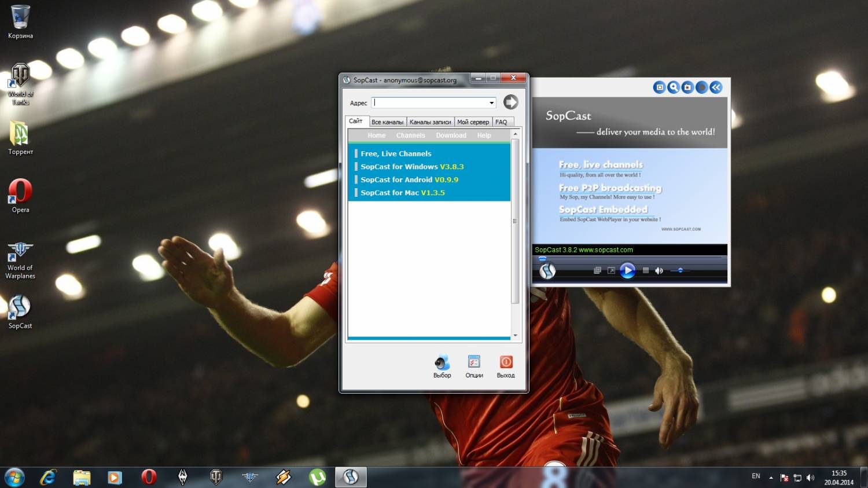Image resolution: width=868 pixels, height=488 pixels.
Task: Select the SopCast desktop shortcut
Action: point(20,312)
